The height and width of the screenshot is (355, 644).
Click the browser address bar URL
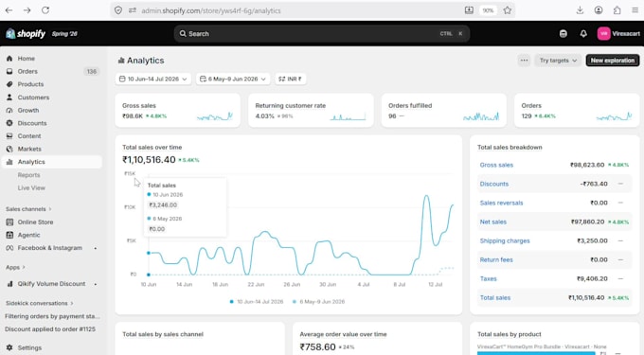point(211,10)
